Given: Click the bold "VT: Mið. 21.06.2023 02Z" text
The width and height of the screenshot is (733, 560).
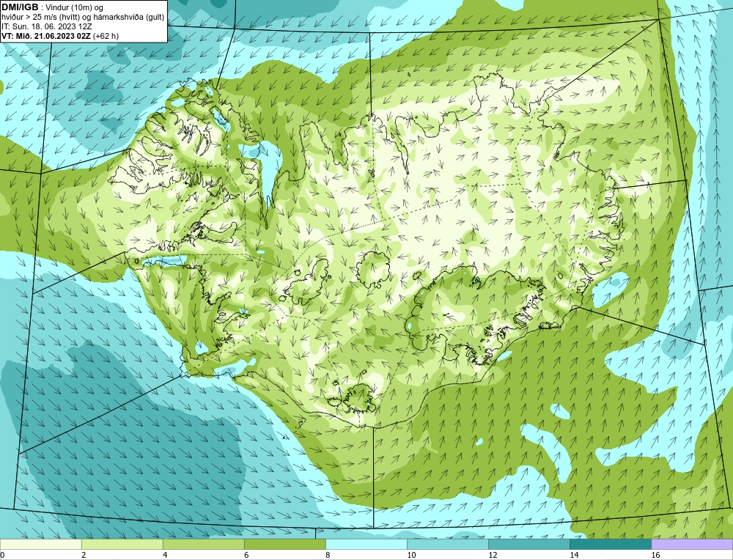Looking at the screenshot, I should pos(46,35).
